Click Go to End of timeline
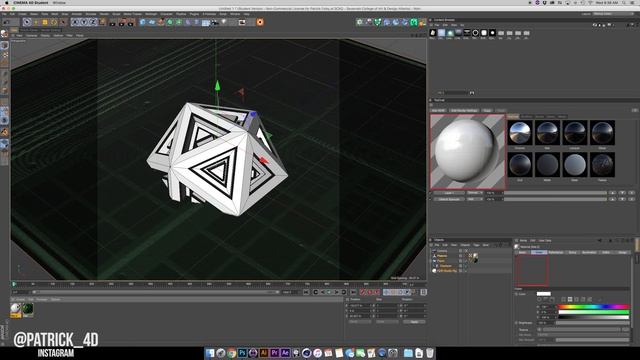The width and height of the screenshot is (640, 360). coord(353,292)
